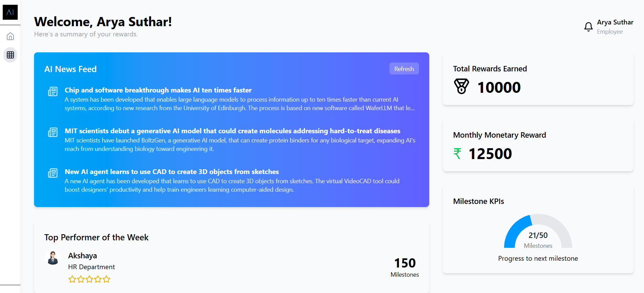Image resolution: width=644 pixels, height=293 pixels.
Task: Toggle the middle star of Akshaya's rating
Action: point(89,279)
